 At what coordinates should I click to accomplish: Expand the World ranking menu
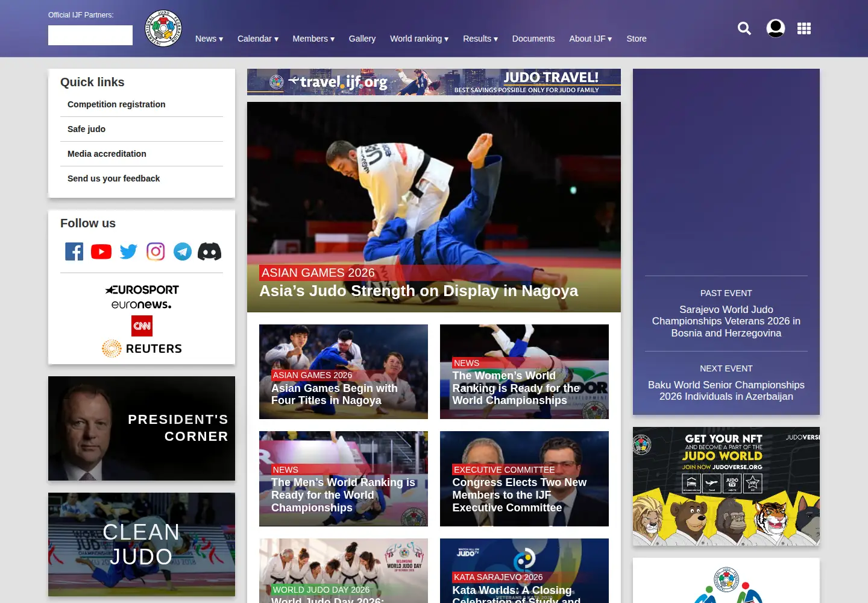point(420,39)
